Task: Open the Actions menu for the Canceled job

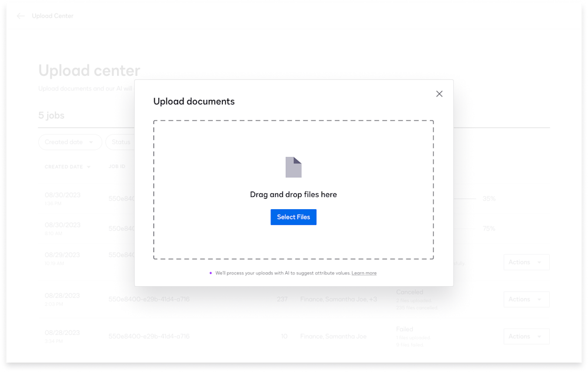Action: [x=526, y=299]
